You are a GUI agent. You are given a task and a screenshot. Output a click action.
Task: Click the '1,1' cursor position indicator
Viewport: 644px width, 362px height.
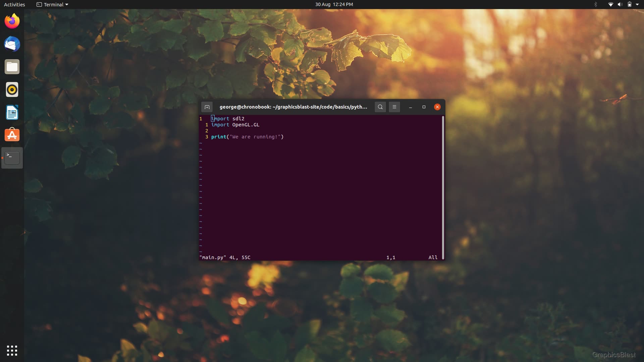(391, 257)
